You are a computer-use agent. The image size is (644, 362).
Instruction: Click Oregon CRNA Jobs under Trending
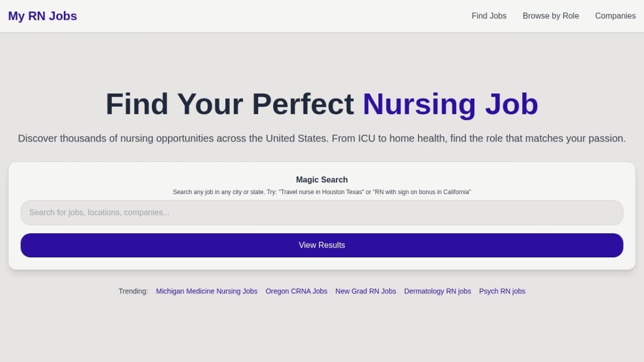click(296, 291)
